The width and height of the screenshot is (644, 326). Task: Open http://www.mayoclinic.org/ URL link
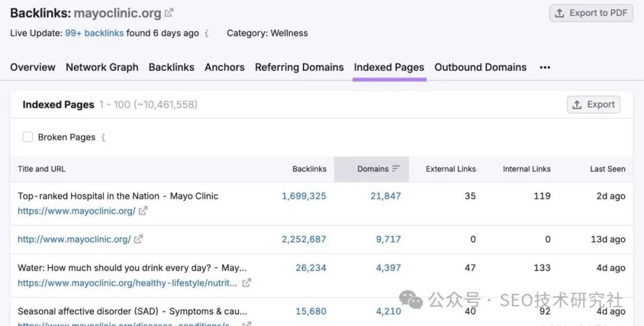[x=75, y=239]
